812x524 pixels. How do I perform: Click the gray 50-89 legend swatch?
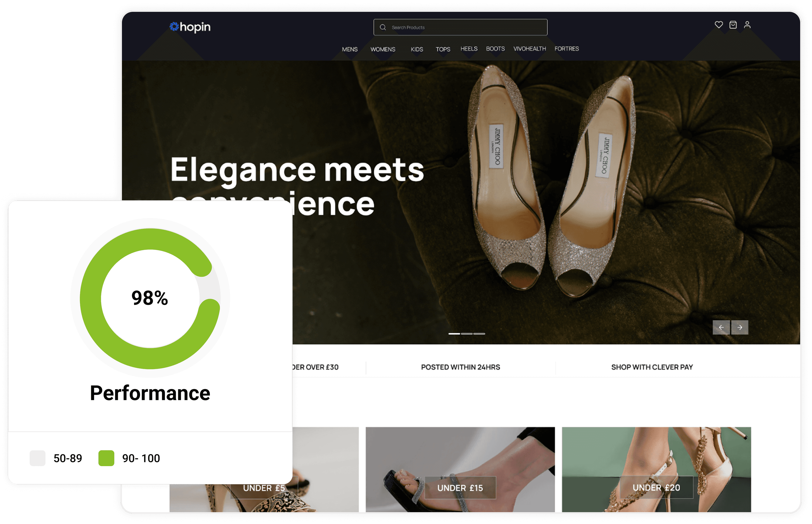[x=37, y=458]
